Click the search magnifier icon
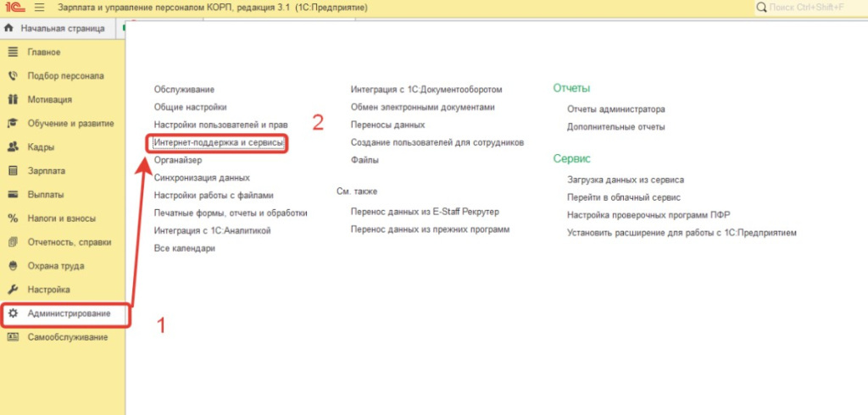Viewport: 868px width, 415px height. [x=762, y=7]
